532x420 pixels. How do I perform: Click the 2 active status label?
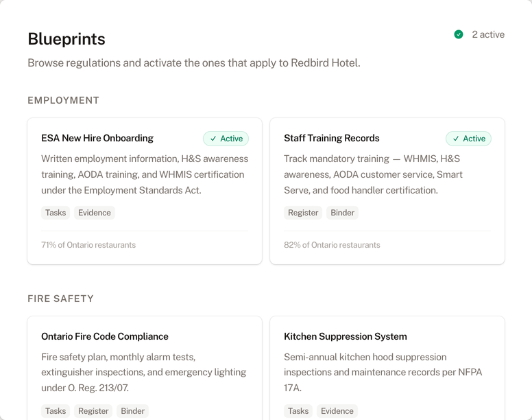[488, 34]
